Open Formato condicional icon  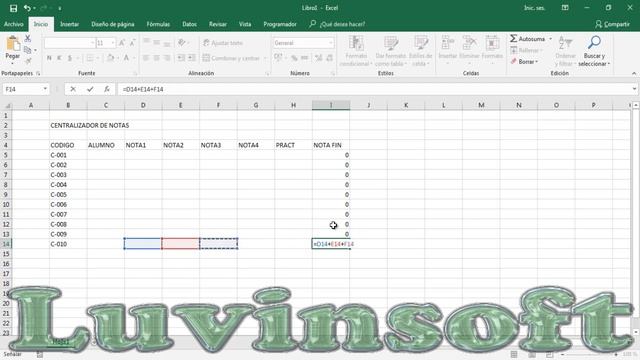pos(356,51)
